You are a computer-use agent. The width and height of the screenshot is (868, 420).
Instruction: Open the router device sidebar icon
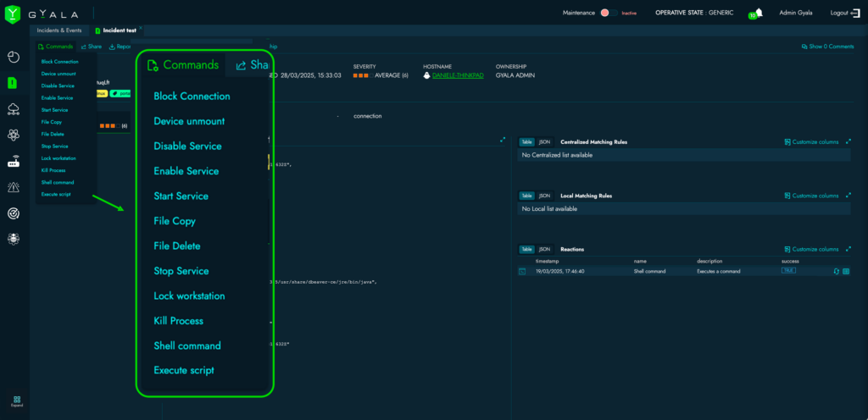coord(13,161)
